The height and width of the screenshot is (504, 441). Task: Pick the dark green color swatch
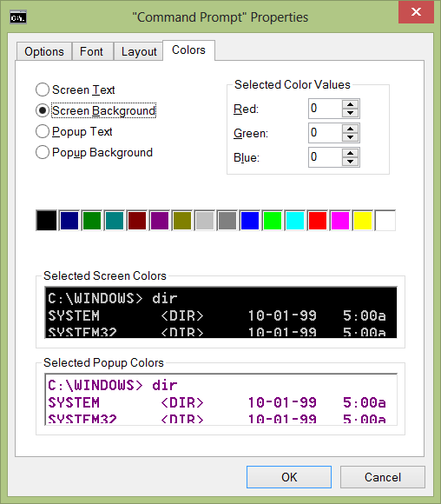92,221
